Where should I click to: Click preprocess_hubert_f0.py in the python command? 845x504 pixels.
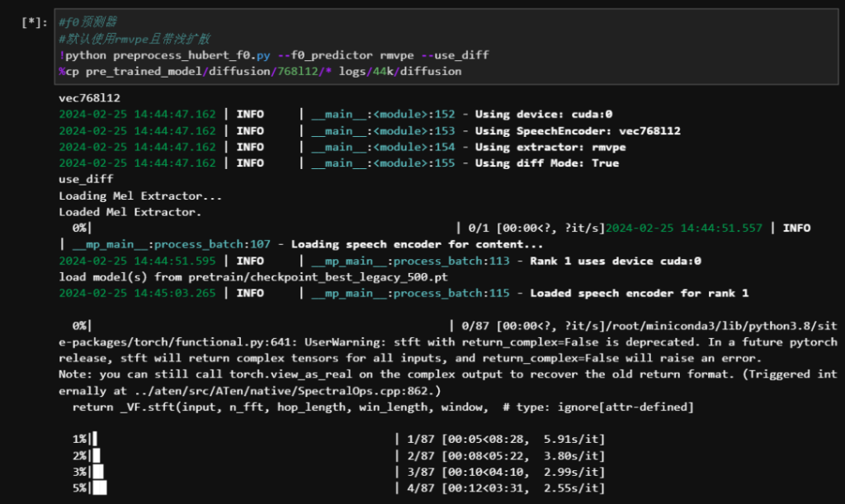coord(191,55)
